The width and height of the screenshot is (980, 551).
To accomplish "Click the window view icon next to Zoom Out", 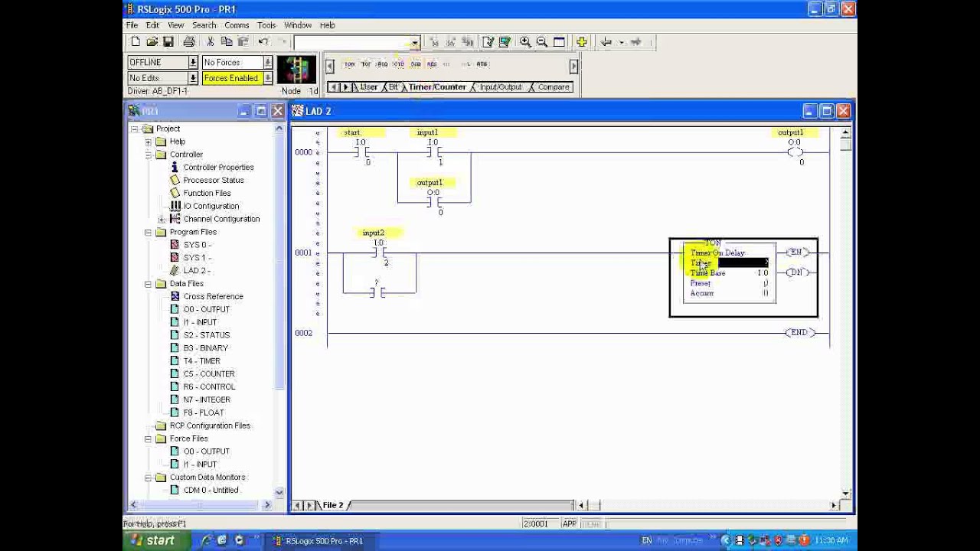I will click(559, 42).
